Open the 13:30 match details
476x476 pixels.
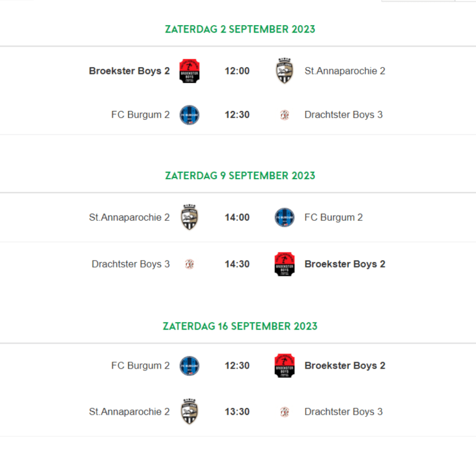point(237,412)
